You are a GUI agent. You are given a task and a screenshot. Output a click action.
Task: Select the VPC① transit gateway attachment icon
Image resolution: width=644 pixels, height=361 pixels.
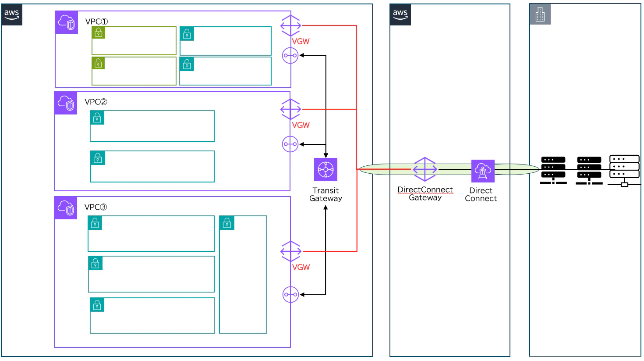coord(290,56)
